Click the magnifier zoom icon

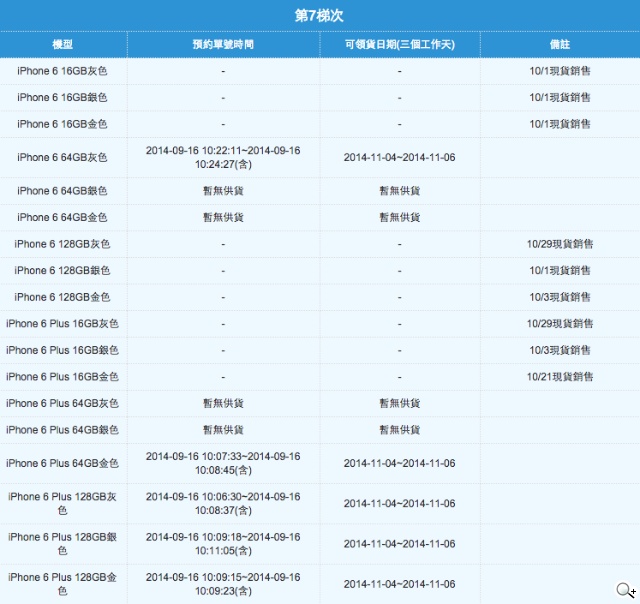point(626,591)
